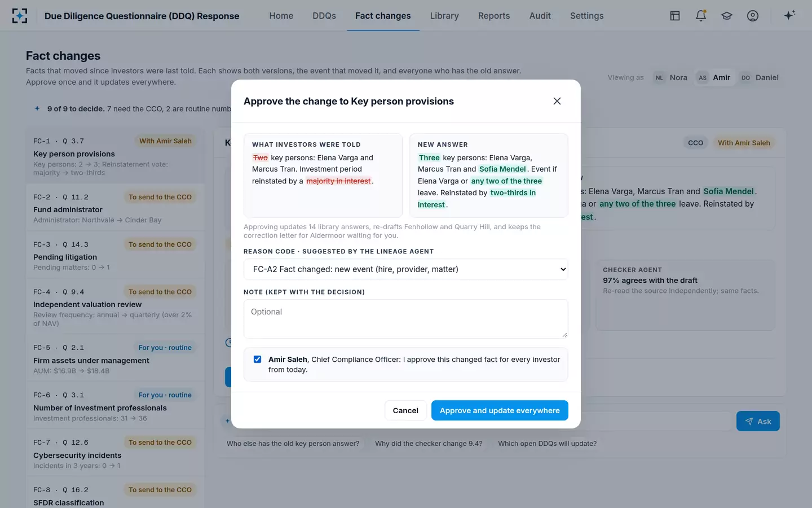Switch to the DDQs tab
The width and height of the screenshot is (812, 508).
(324, 16)
